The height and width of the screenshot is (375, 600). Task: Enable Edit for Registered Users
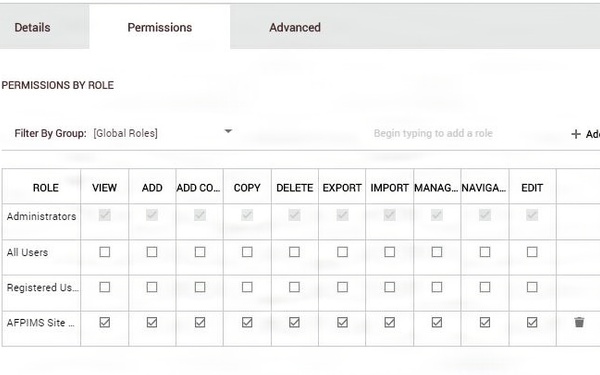coord(532,287)
